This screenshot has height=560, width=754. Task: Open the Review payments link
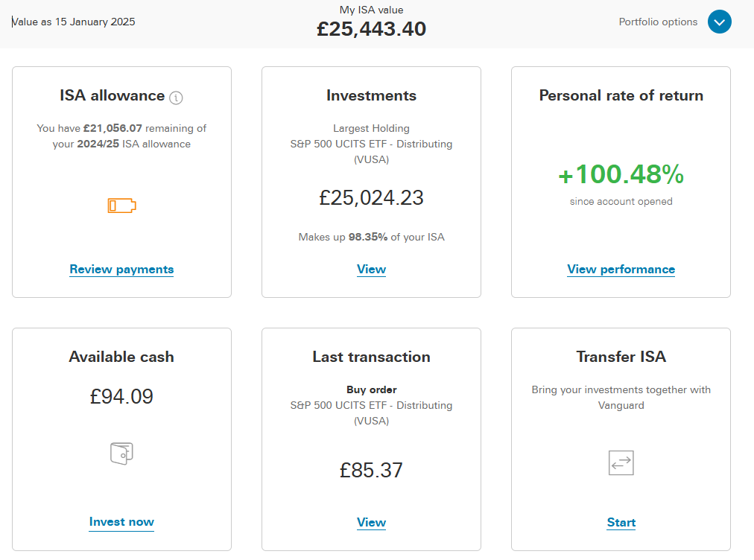[x=121, y=269]
